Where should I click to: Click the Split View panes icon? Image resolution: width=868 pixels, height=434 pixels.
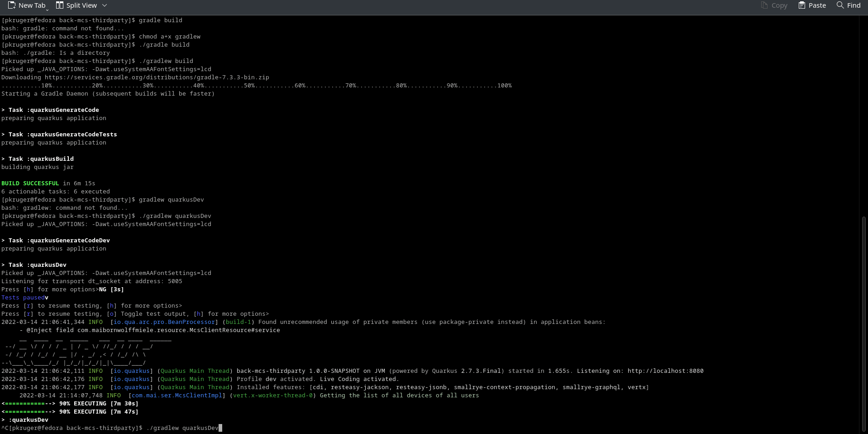(60, 5)
